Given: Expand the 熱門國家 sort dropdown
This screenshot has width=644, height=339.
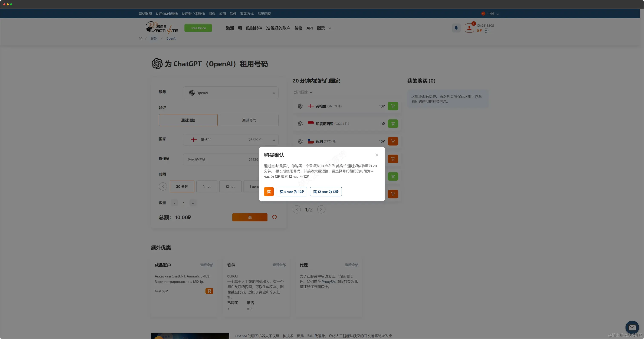Looking at the screenshot, I should click(x=303, y=92).
